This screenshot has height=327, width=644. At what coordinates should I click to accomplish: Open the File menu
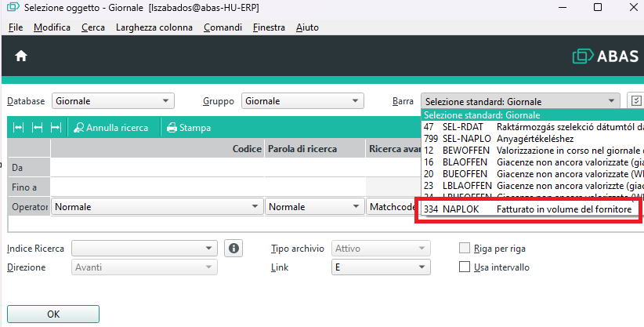[16, 27]
